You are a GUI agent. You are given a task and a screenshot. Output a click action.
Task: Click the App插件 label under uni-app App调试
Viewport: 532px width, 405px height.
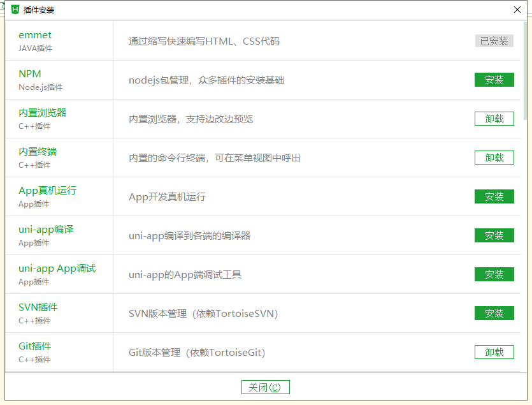point(34,282)
